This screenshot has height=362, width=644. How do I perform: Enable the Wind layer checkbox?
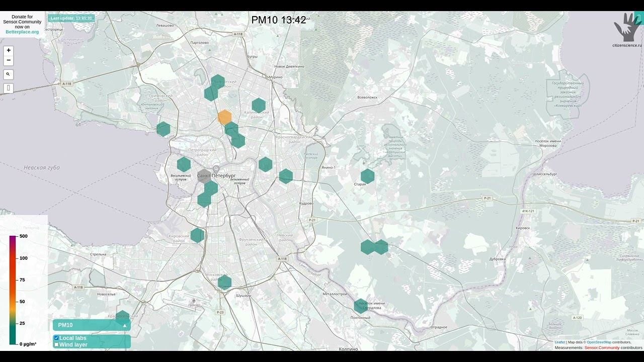pos(56,345)
